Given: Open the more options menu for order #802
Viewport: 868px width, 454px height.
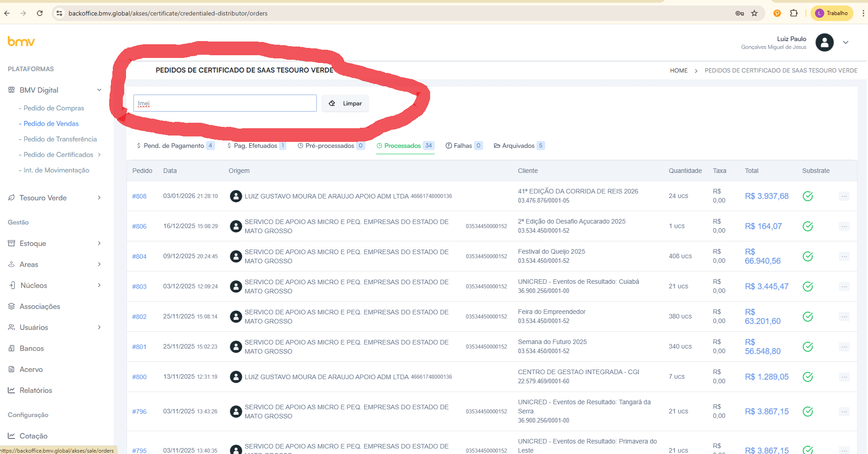Looking at the screenshot, I should pos(844,317).
